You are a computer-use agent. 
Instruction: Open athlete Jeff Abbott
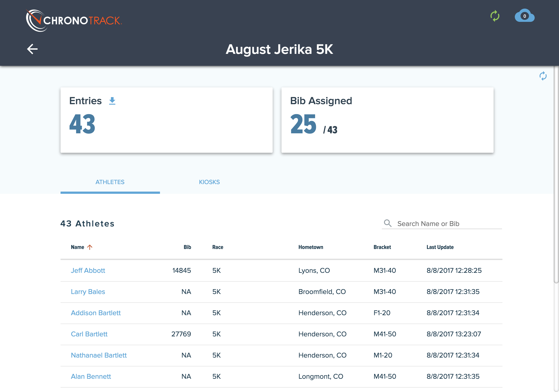(x=88, y=270)
